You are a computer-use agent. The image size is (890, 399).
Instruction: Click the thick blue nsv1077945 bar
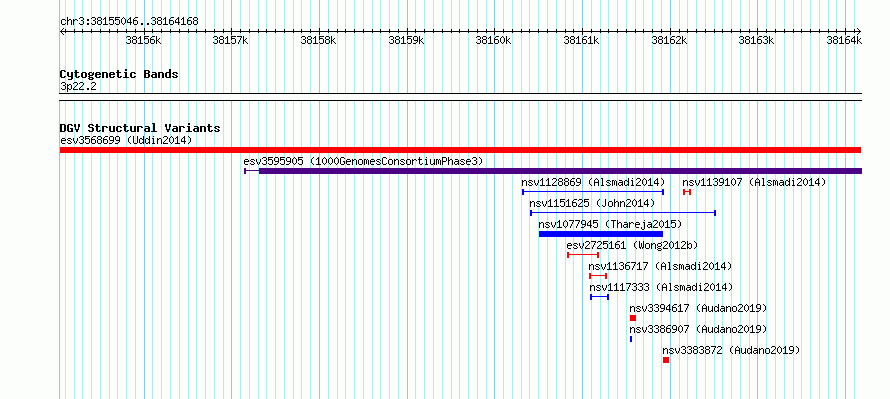pyautogui.click(x=601, y=234)
